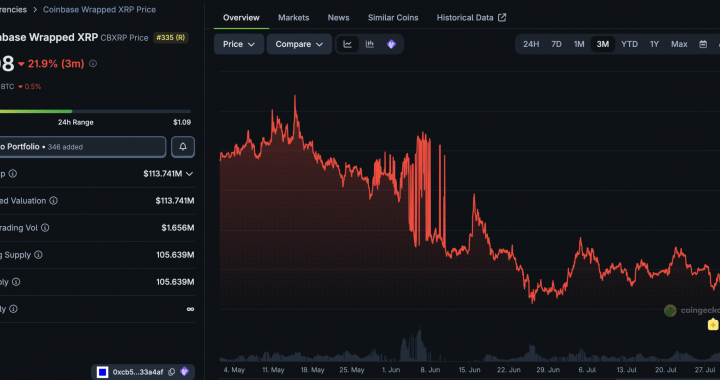The width and height of the screenshot is (720, 380).
Task: Select the line chart view icon
Action: point(348,44)
